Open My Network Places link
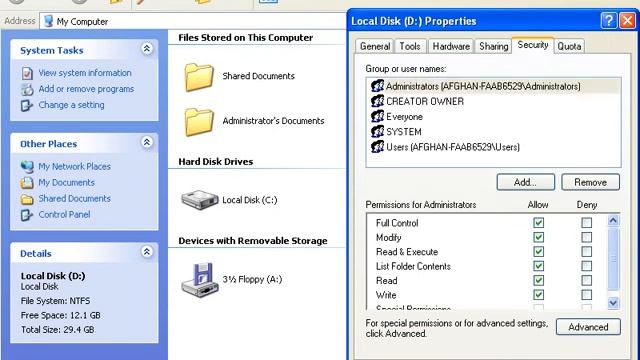This screenshot has width=640, height=360. pos(74,167)
